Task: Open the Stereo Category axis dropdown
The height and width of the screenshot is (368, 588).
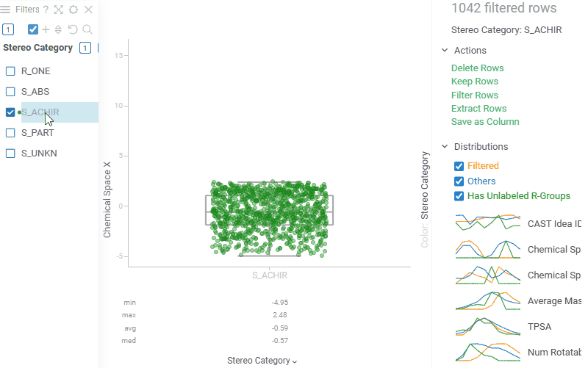Action: (x=262, y=361)
